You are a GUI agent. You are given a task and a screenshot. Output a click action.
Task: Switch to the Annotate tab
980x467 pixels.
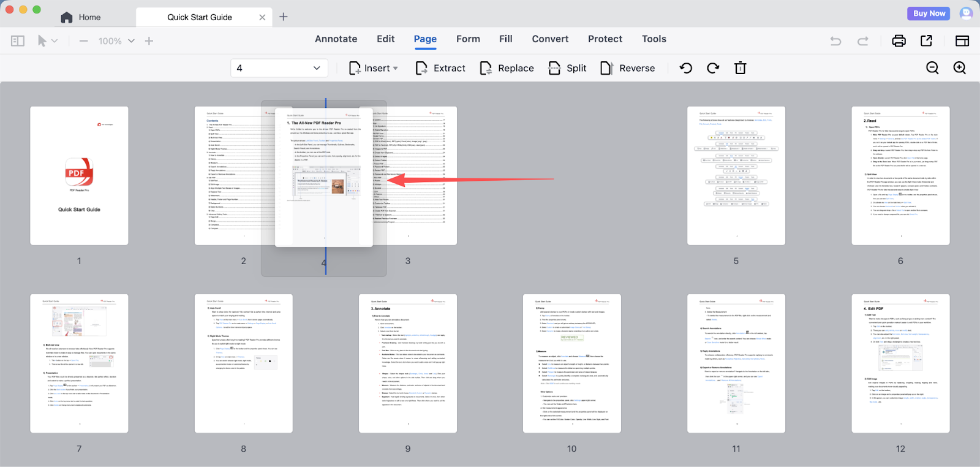pos(336,39)
